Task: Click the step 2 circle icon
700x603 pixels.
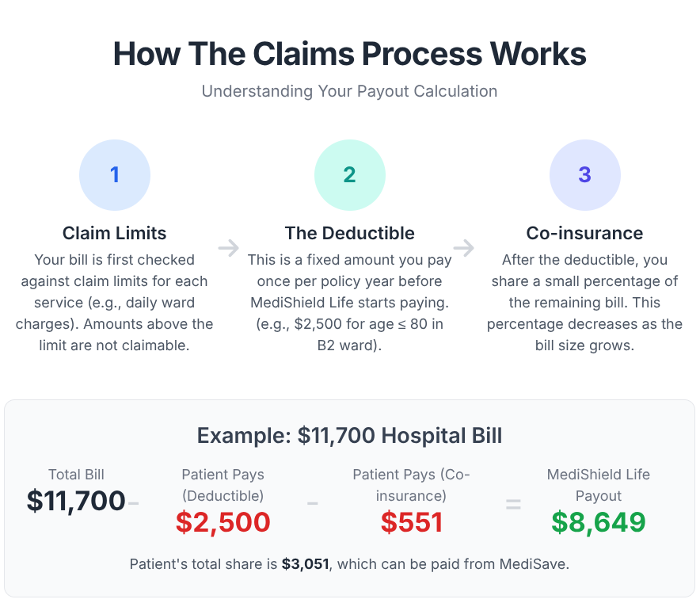Action: pos(350,175)
